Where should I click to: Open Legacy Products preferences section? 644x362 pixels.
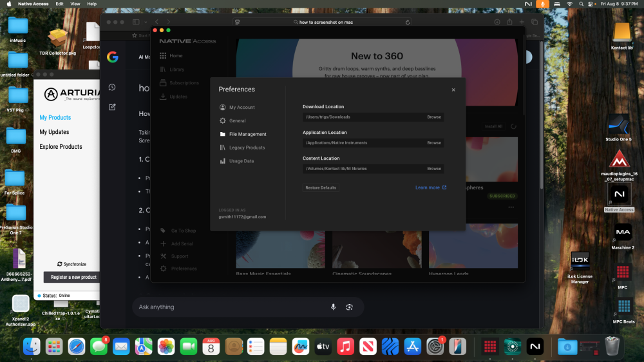(x=242, y=148)
